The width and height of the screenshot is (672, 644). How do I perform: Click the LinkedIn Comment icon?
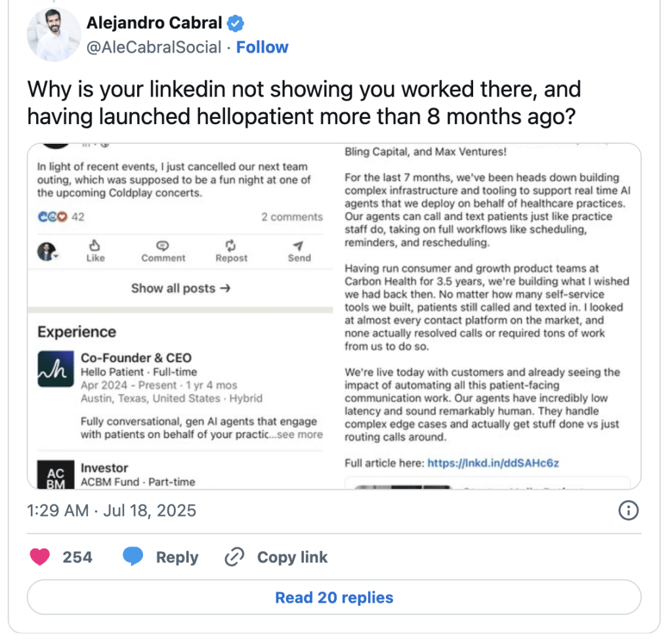click(163, 246)
